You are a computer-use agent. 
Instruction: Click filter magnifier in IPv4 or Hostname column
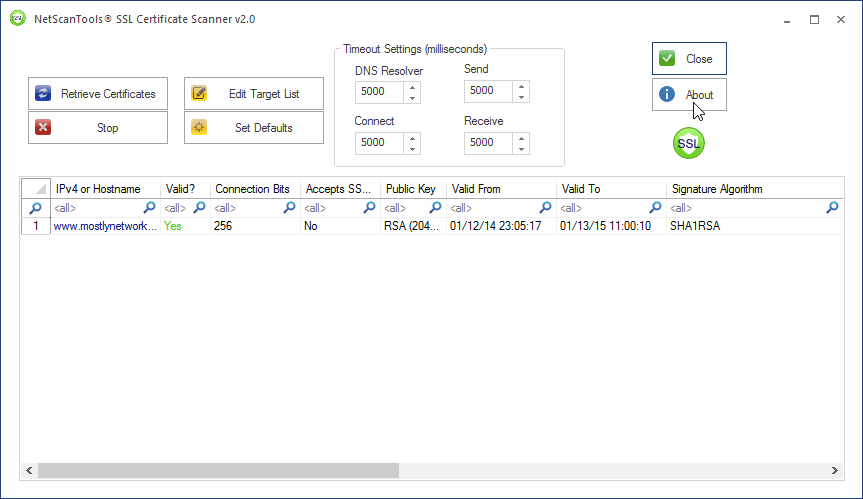tap(149, 207)
